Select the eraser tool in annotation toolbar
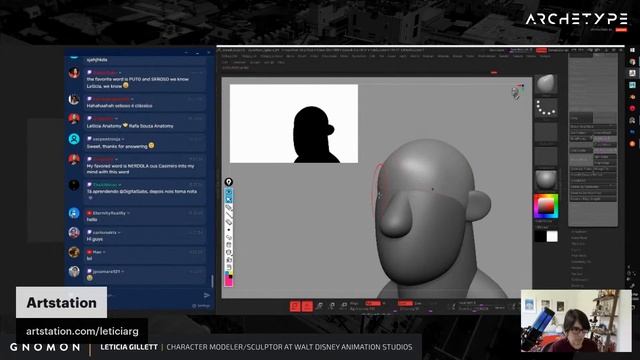Image resolution: width=640 pixels, height=360 pixels. (229, 222)
